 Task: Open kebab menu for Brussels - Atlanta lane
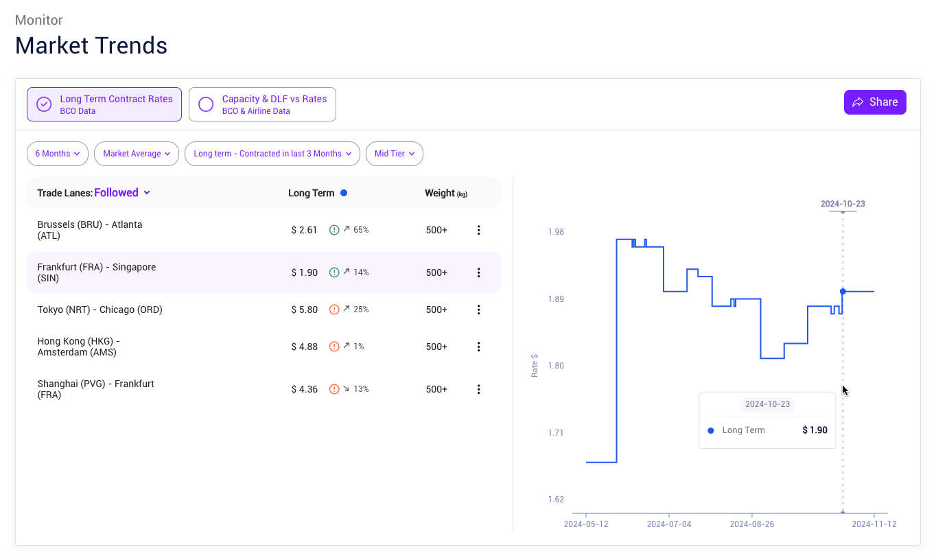(x=479, y=230)
